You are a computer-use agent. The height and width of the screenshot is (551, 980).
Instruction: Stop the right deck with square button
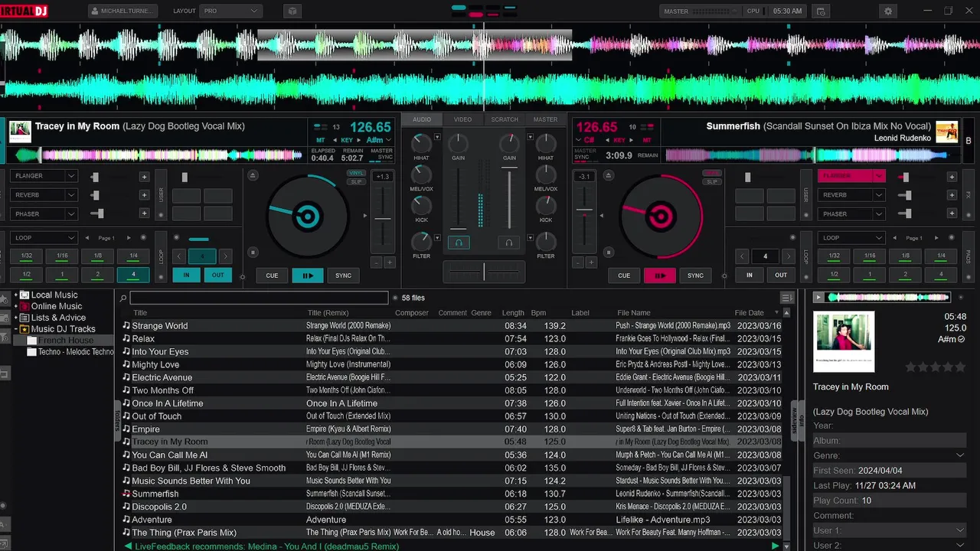(x=608, y=253)
